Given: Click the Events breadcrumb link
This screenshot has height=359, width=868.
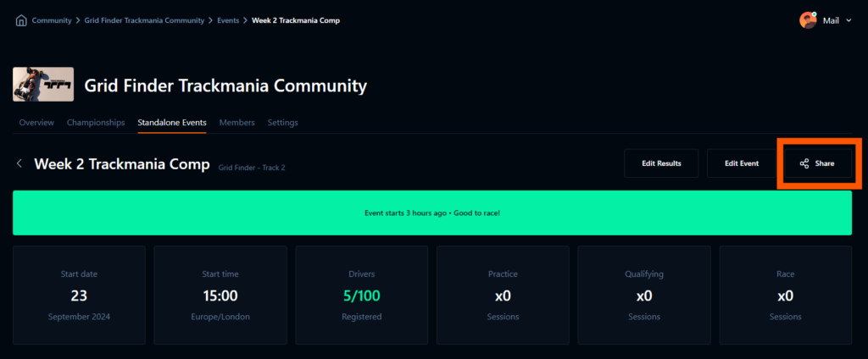Looking at the screenshot, I should click(228, 20).
